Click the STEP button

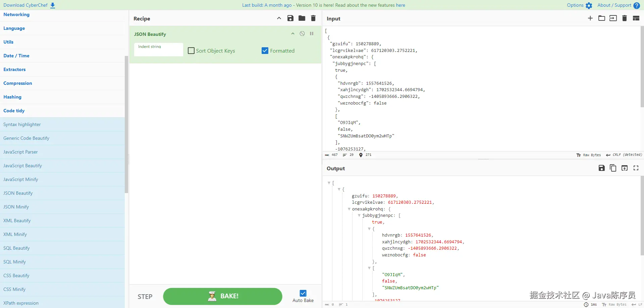tap(145, 297)
